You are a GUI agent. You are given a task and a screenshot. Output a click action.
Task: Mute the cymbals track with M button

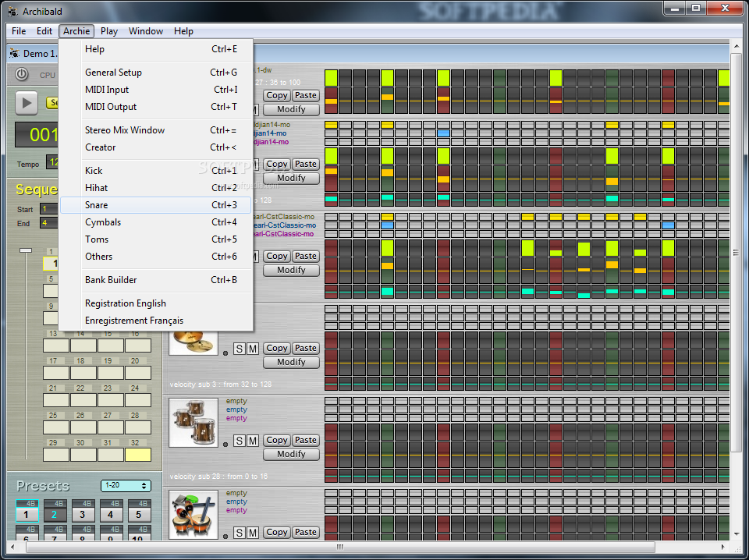pyautogui.click(x=253, y=349)
